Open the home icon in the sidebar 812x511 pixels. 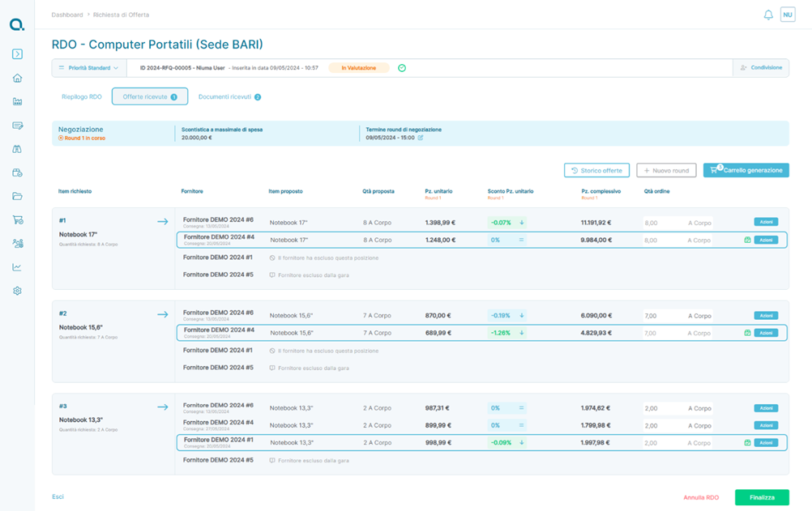point(17,79)
